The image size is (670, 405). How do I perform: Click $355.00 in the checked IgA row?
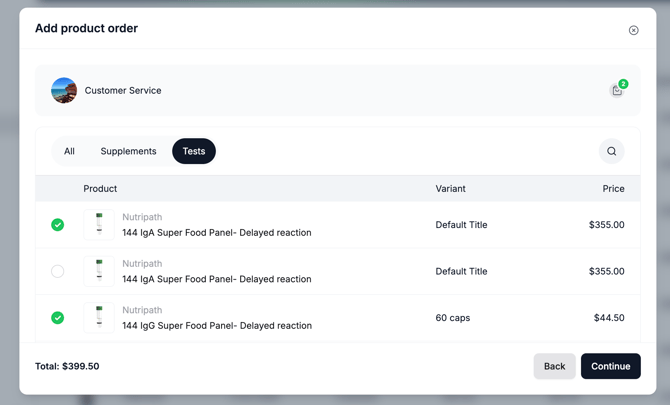(606, 225)
